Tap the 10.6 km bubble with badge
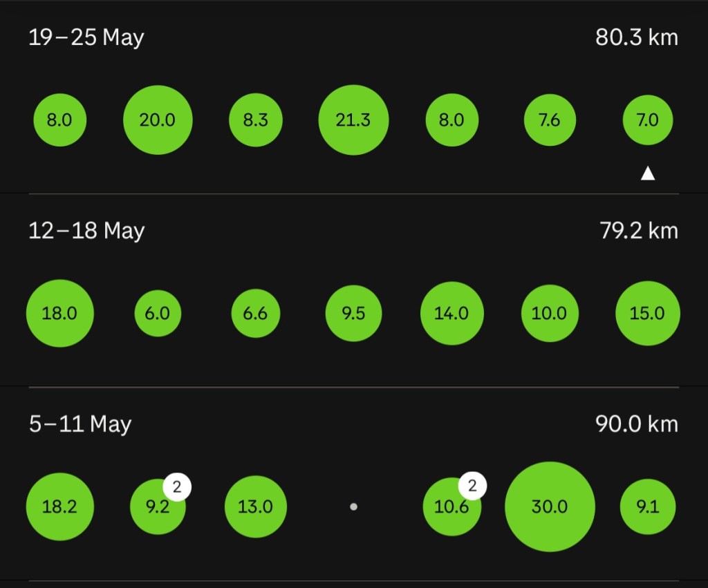The image size is (708, 588). click(x=451, y=506)
